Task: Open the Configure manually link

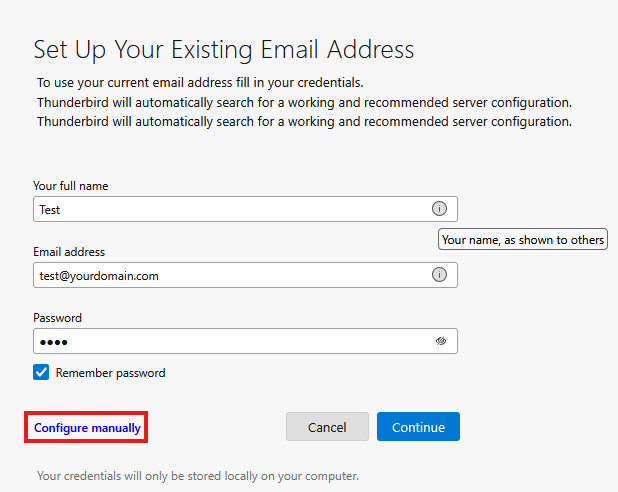Action: point(87,428)
